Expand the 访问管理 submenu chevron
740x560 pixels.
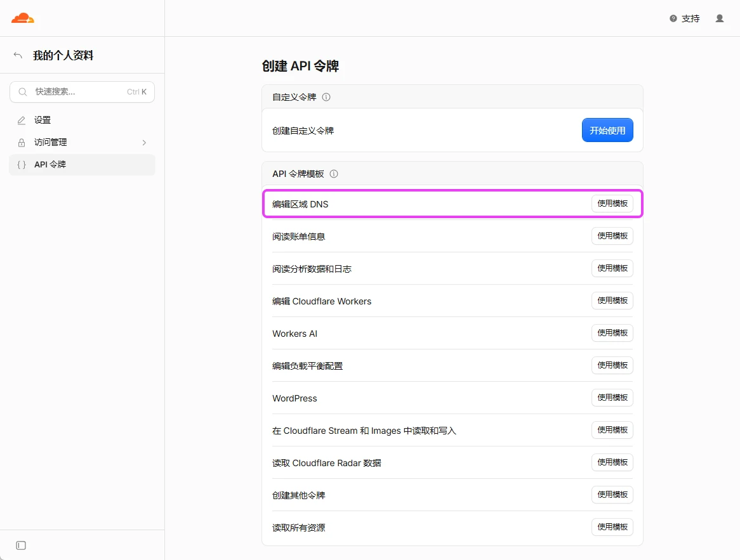pos(145,143)
